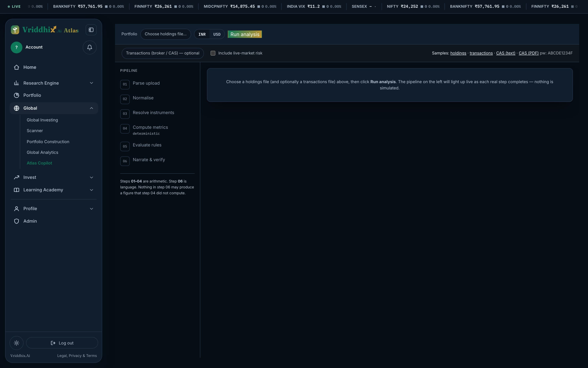
Task: Open the sample holdings link
Action: pyautogui.click(x=458, y=53)
